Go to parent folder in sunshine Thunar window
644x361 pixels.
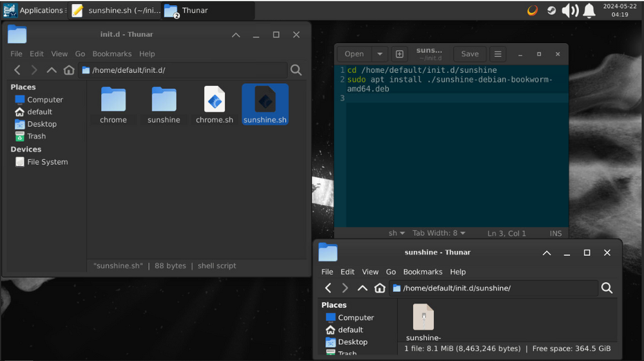(362, 288)
